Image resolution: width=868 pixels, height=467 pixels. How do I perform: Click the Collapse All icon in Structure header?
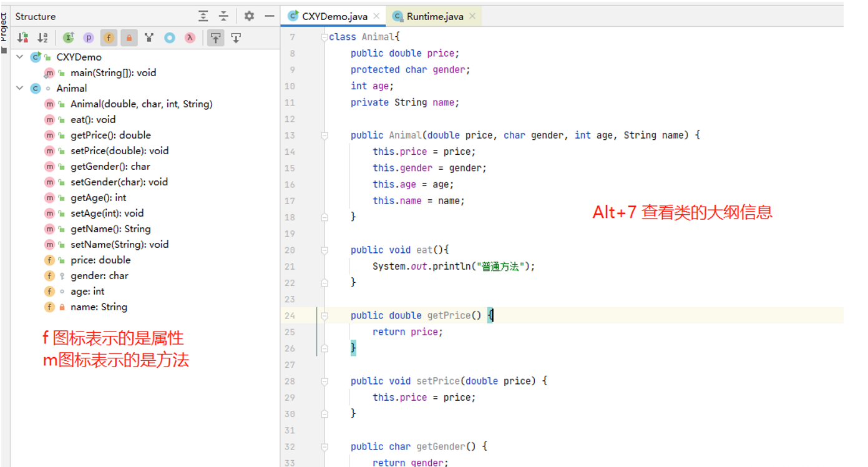pyautogui.click(x=223, y=16)
